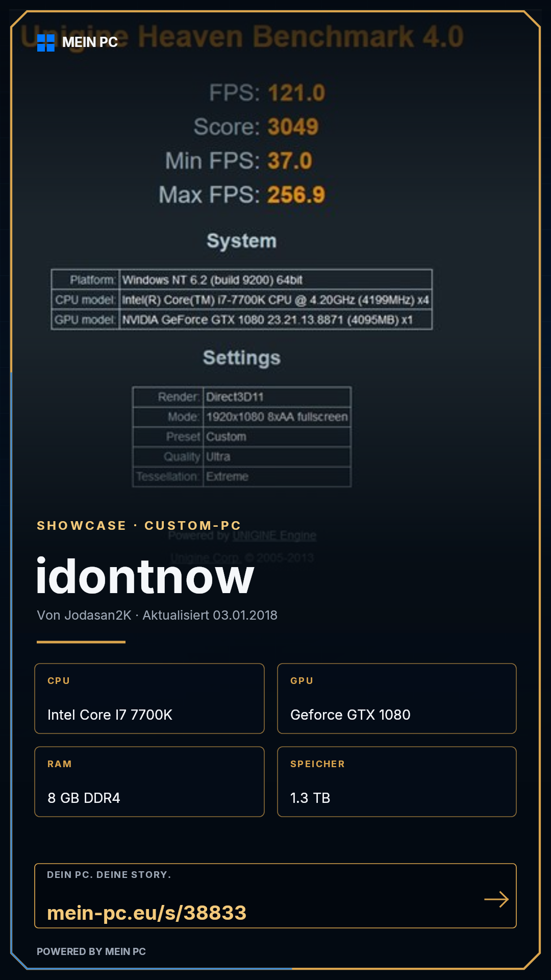
Task: Click the build title idontnow
Action: (x=145, y=577)
